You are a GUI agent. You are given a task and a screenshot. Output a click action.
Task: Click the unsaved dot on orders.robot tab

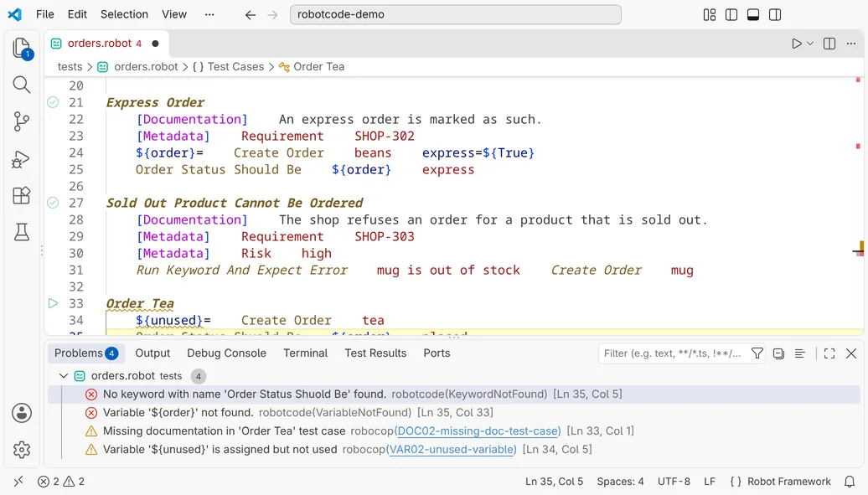(x=156, y=44)
